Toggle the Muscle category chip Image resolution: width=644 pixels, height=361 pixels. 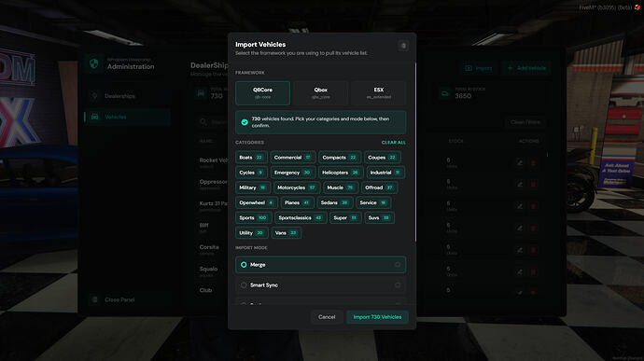point(340,187)
